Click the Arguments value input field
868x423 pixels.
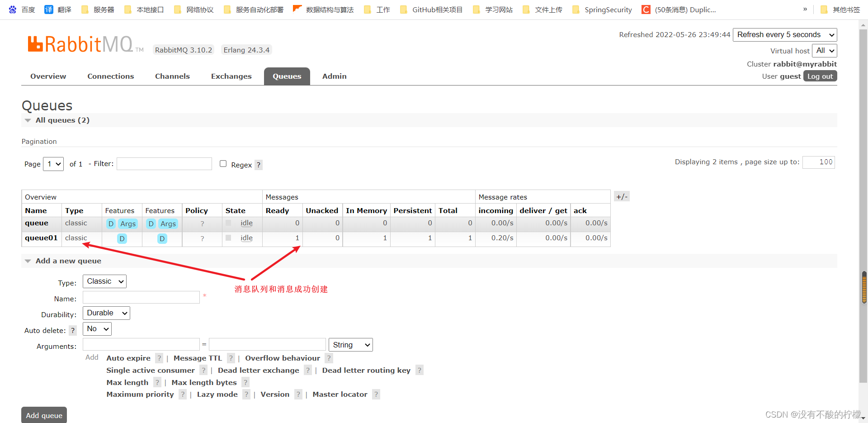coord(267,345)
